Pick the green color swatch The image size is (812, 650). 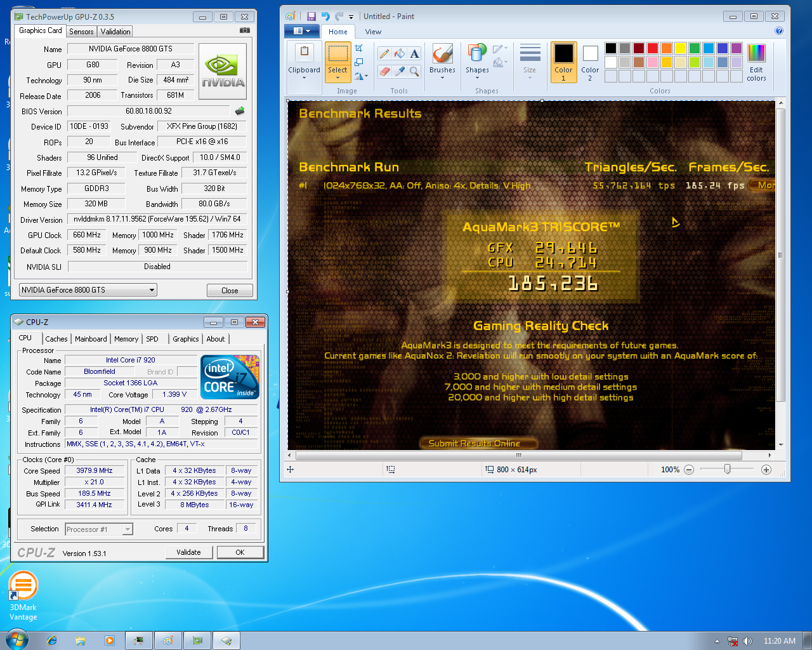click(695, 48)
